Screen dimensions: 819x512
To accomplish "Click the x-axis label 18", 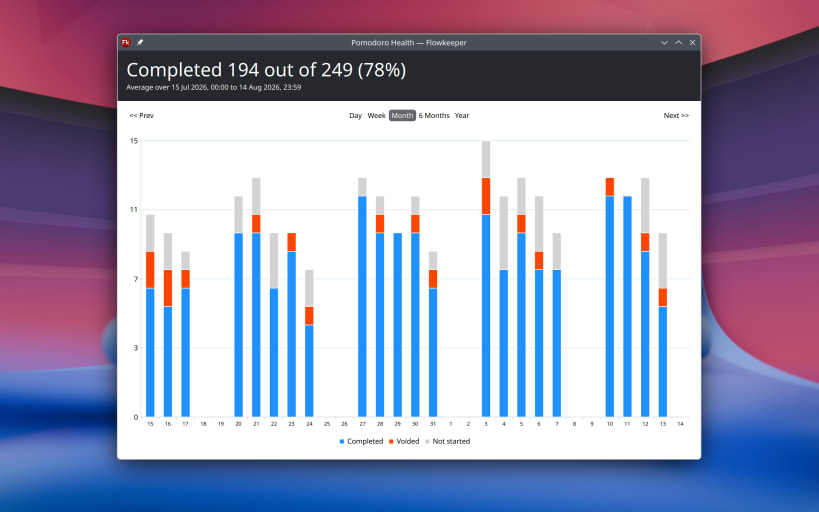I will click(x=203, y=424).
